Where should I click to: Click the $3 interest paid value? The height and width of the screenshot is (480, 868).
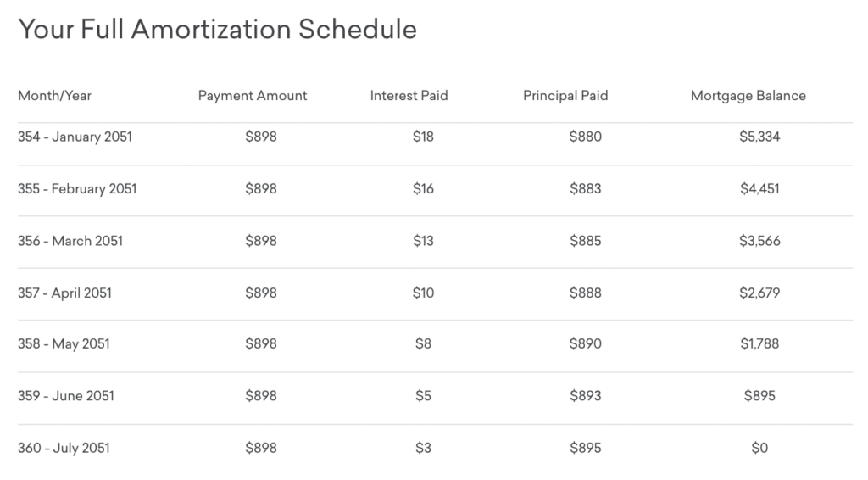click(x=422, y=448)
